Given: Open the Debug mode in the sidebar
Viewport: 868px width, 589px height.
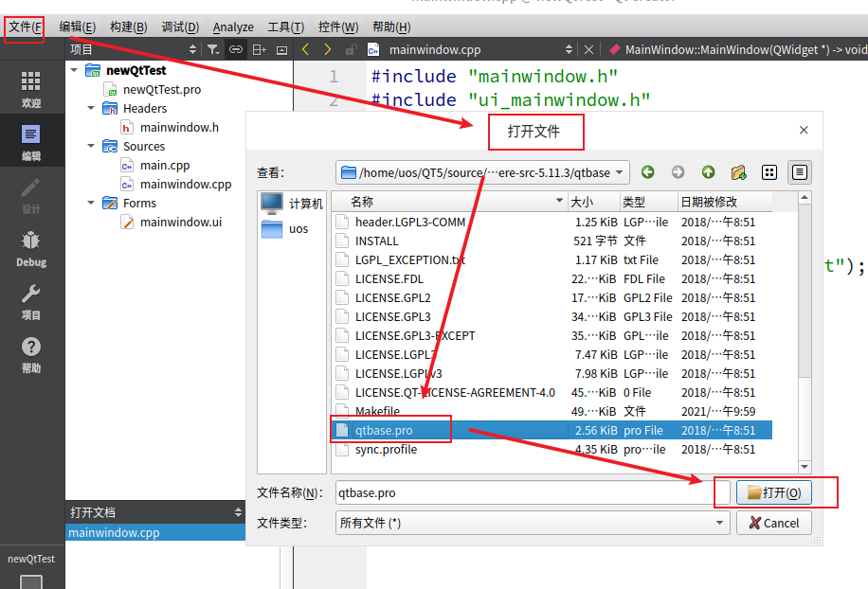Looking at the screenshot, I should point(30,249).
